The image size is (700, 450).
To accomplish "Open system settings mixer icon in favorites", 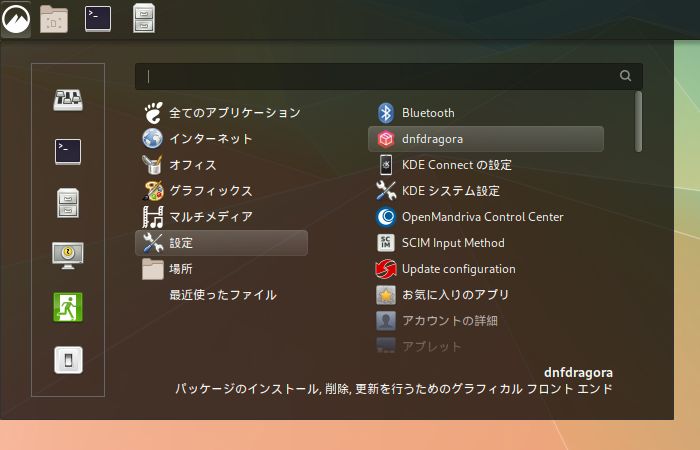I will [68, 100].
